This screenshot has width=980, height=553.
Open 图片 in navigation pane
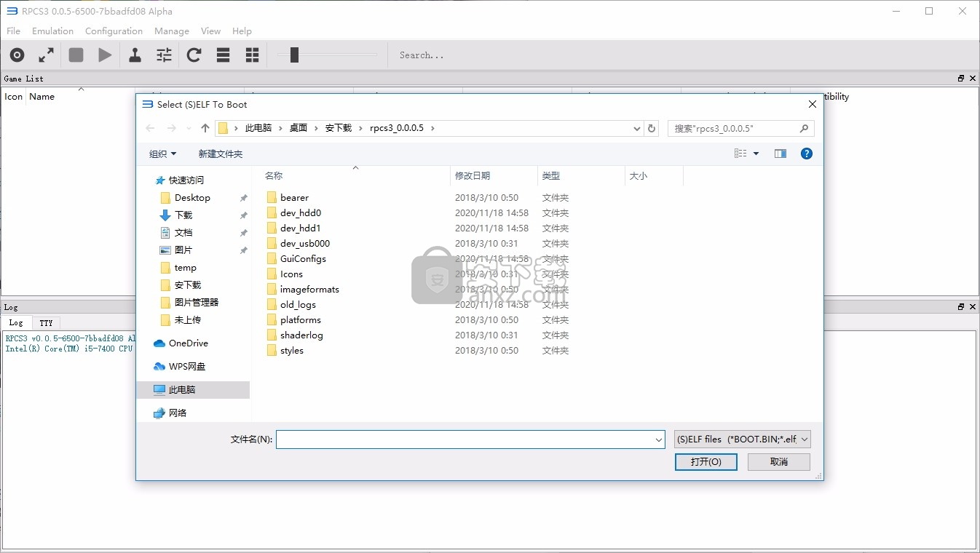click(x=183, y=250)
